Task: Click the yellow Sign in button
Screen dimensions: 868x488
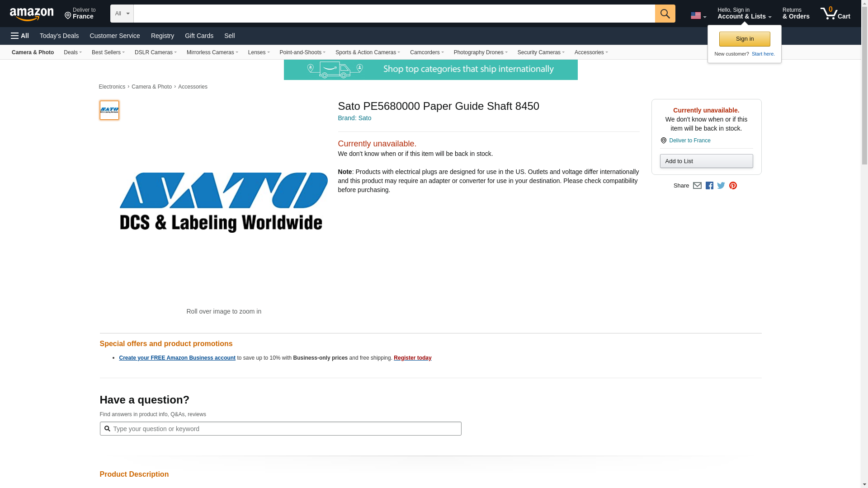Action: click(744, 39)
